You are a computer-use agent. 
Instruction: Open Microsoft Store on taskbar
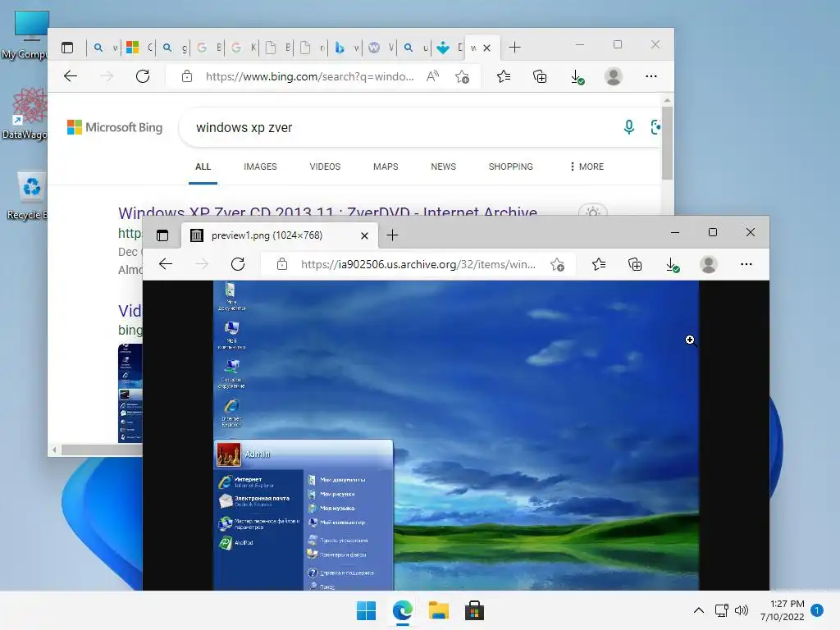click(x=474, y=610)
